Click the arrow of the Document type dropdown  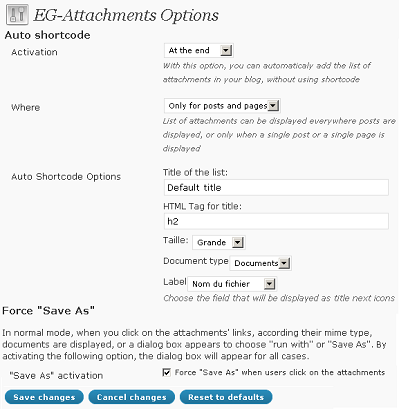[x=284, y=263]
